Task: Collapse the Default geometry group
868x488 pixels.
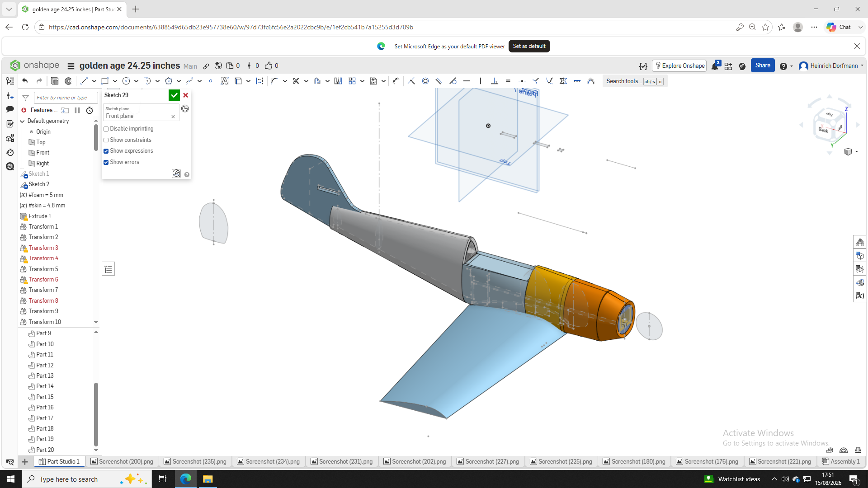Action: pos(23,121)
